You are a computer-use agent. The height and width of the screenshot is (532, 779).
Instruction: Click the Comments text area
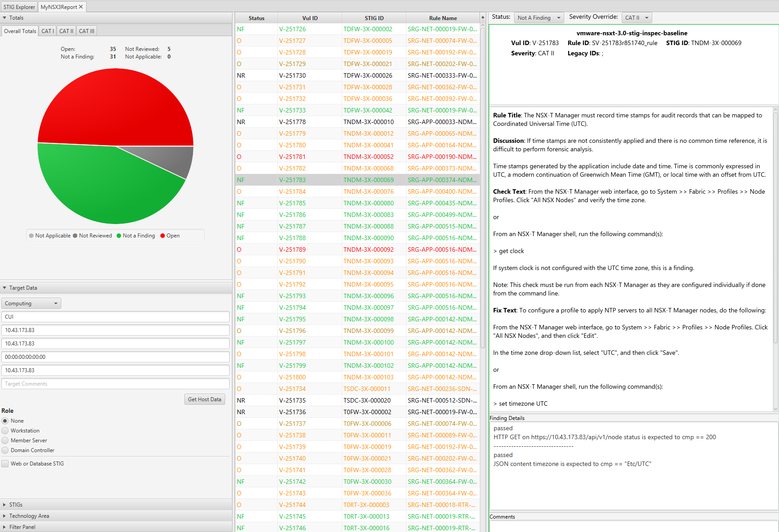pyautogui.click(x=634, y=526)
